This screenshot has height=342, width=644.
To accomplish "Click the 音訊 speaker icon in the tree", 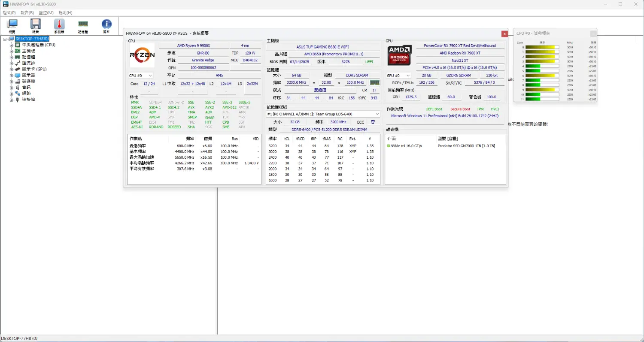I will point(18,87).
